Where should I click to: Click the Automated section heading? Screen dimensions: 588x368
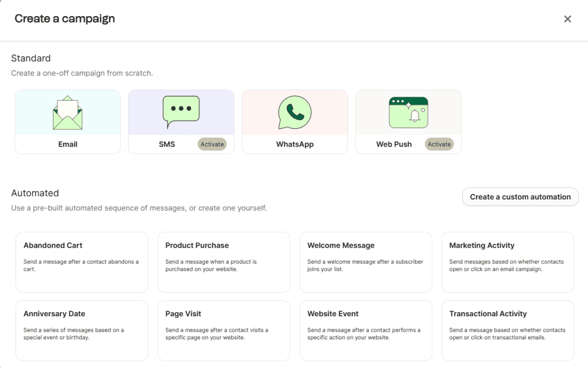click(x=35, y=193)
